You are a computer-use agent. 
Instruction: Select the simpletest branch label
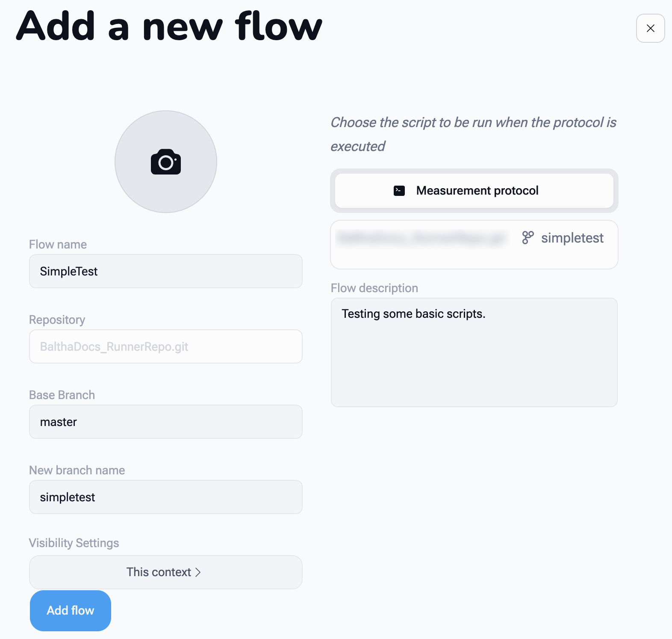click(x=572, y=238)
